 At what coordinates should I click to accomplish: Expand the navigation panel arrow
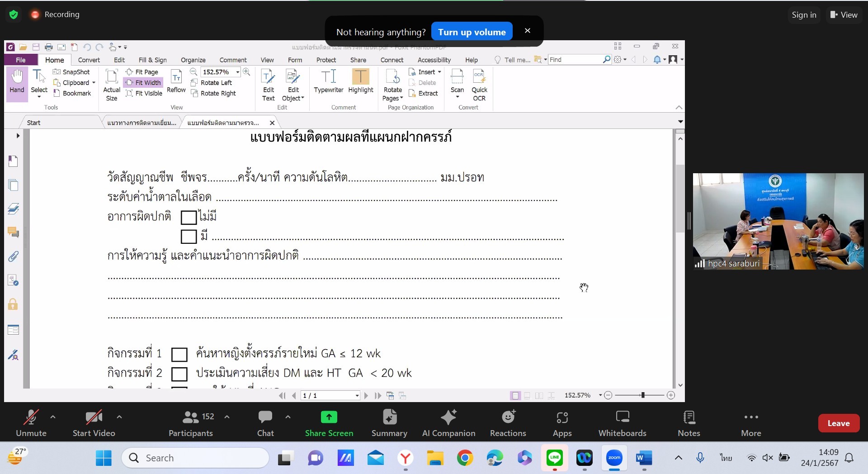click(18, 136)
